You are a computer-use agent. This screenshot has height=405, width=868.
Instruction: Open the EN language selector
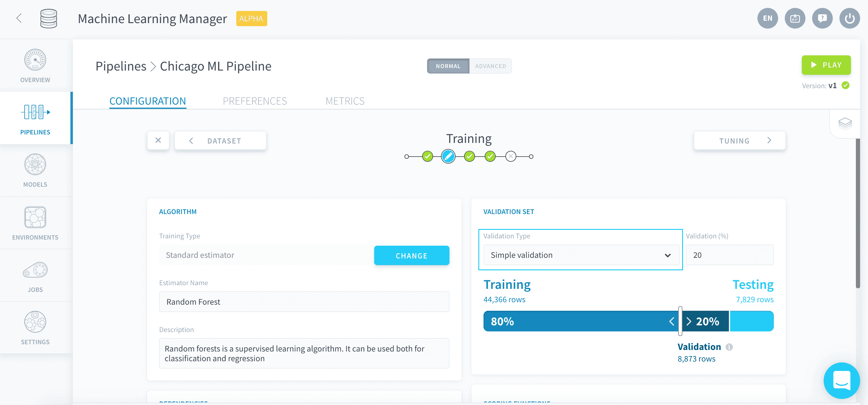[767, 18]
